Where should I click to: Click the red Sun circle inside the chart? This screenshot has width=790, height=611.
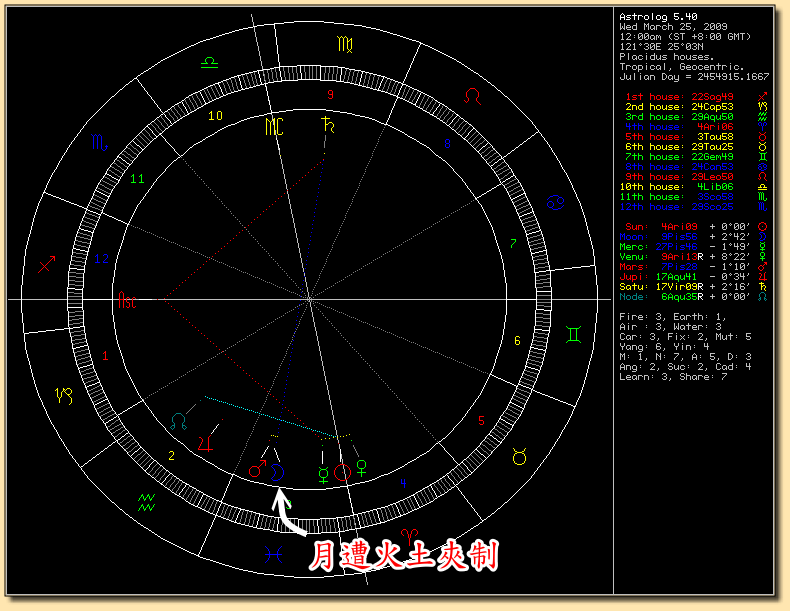[342, 472]
